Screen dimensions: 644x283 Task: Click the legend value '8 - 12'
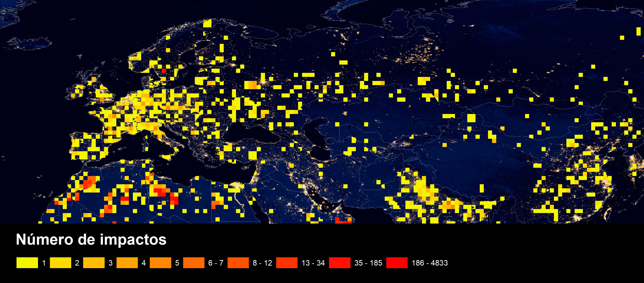(262, 263)
